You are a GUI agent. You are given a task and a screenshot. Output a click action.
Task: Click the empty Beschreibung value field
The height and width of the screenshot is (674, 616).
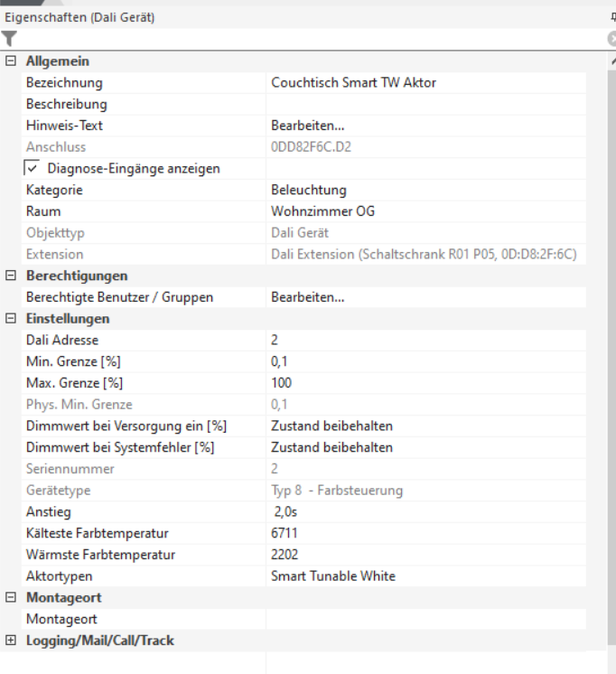click(x=426, y=104)
